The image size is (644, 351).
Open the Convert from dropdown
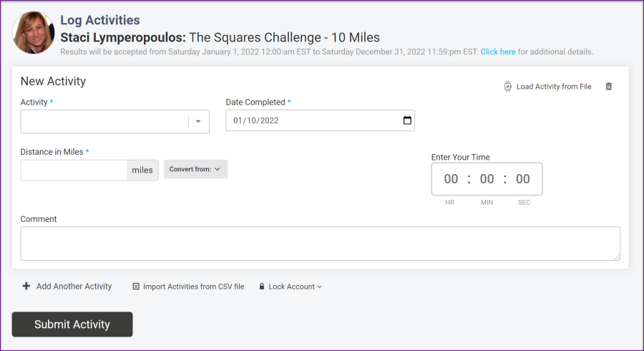pos(195,169)
